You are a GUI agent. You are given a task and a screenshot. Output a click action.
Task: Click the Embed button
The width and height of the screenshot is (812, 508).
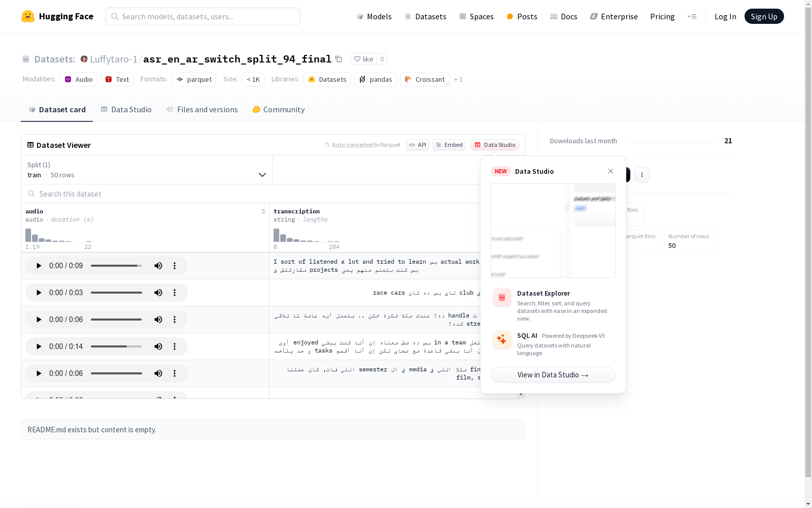[x=449, y=145]
